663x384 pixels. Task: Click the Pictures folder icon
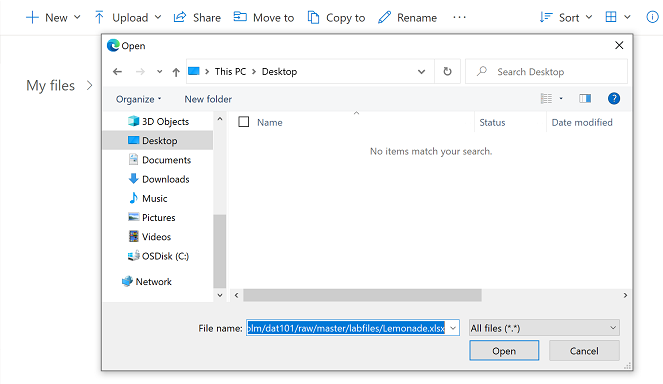(x=134, y=217)
